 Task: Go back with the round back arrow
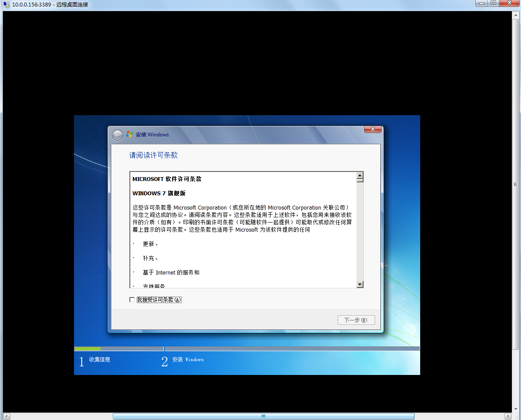[117, 135]
